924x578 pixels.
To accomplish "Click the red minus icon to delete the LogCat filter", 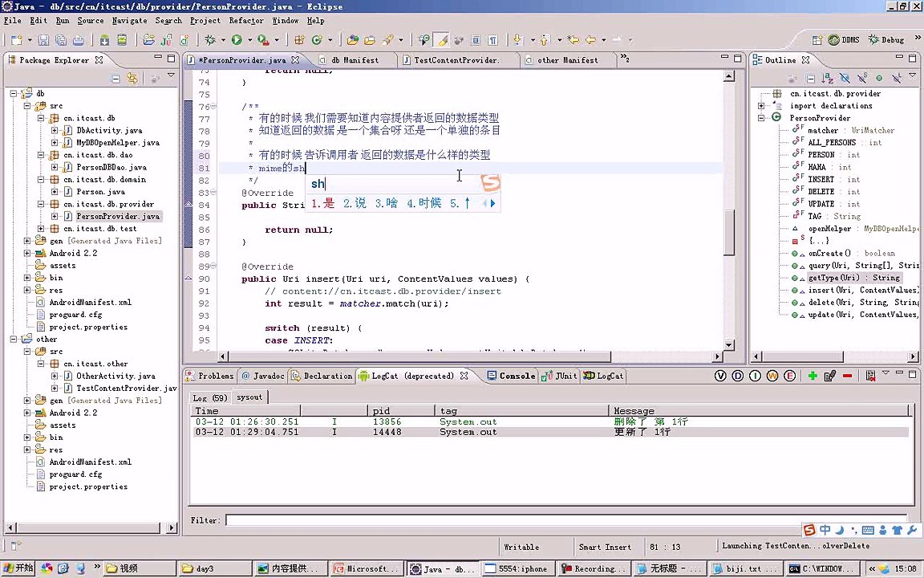I will pyautogui.click(x=847, y=376).
